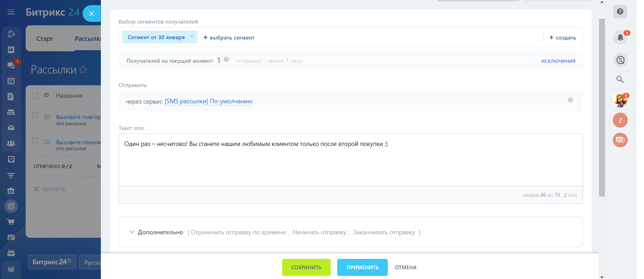644x279 pixels.
Task: Click Ограничить отправку по времени option
Action: (x=238, y=232)
